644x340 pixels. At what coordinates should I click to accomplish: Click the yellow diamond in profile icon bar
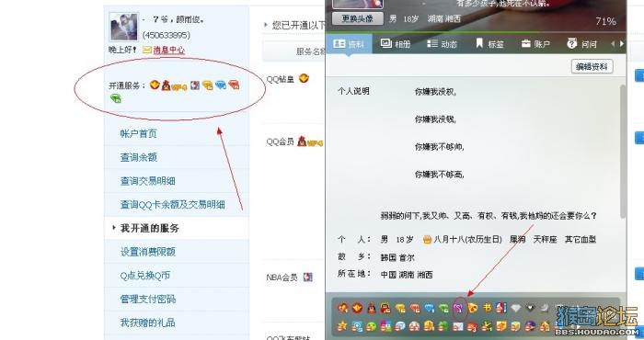click(400, 308)
